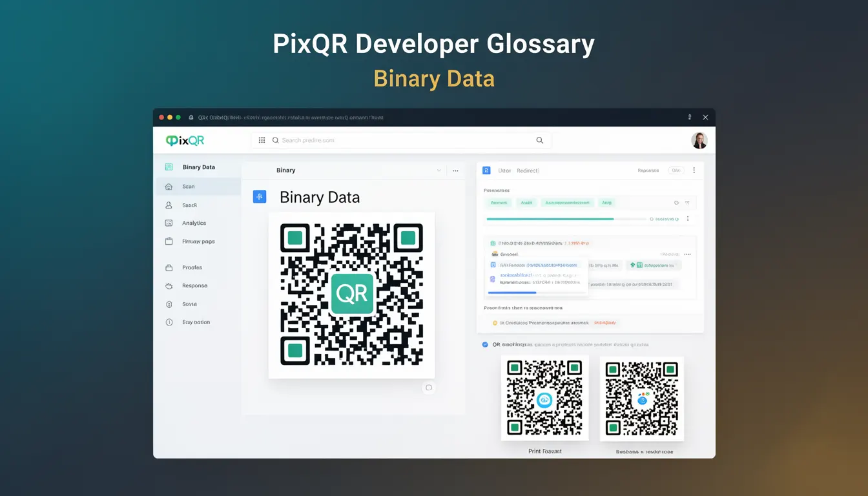868x496 pixels.
Task: Open Redirect panel vertical dots menu
Action: point(694,170)
